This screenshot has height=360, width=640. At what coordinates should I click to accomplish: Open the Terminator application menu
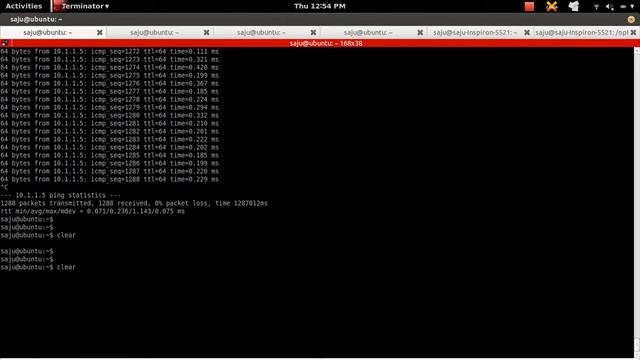pos(82,6)
